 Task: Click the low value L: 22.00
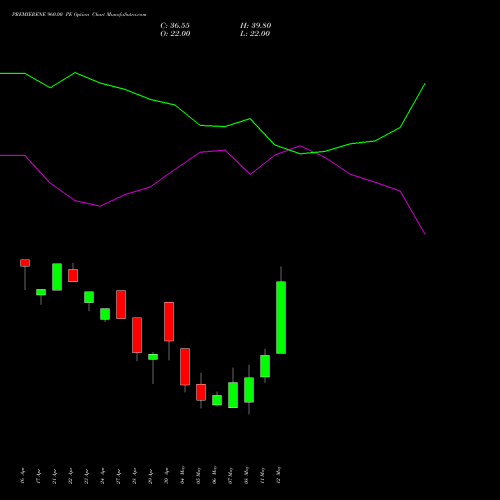tap(255, 34)
